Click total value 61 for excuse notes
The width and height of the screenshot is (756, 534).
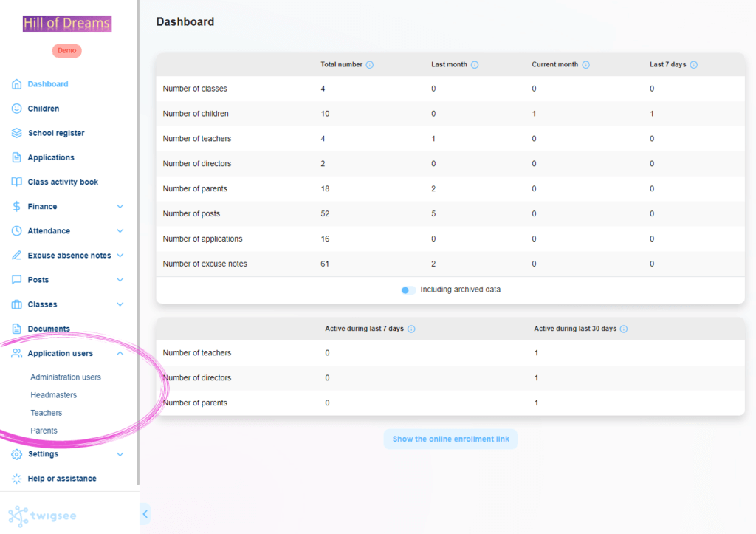(x=325, y=264)
